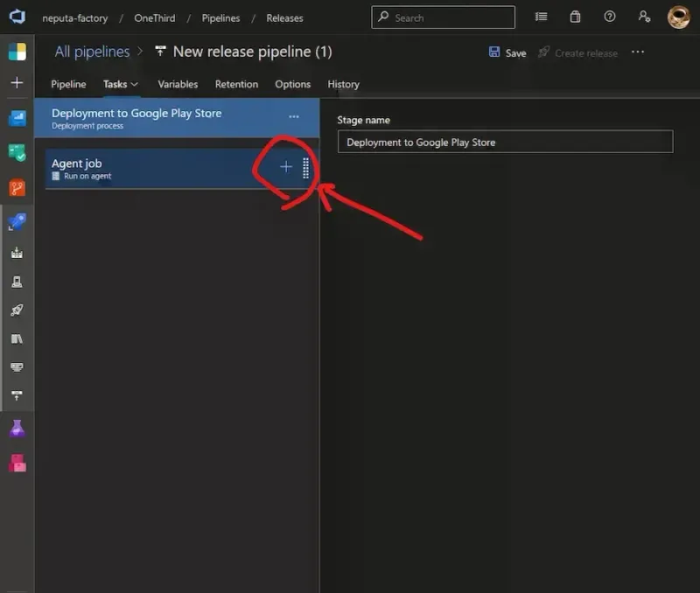
Task: Open the shopping bag marketplace icon
Action: 575,17
